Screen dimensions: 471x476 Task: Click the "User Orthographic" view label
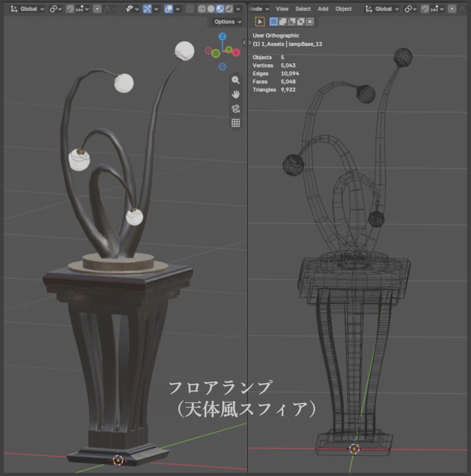276,36
